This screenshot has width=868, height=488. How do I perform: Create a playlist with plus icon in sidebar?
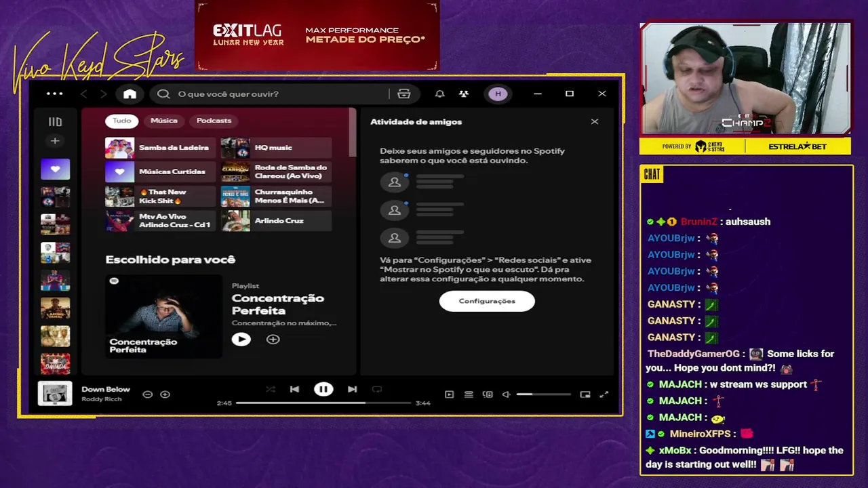click(x=55, y=141)
